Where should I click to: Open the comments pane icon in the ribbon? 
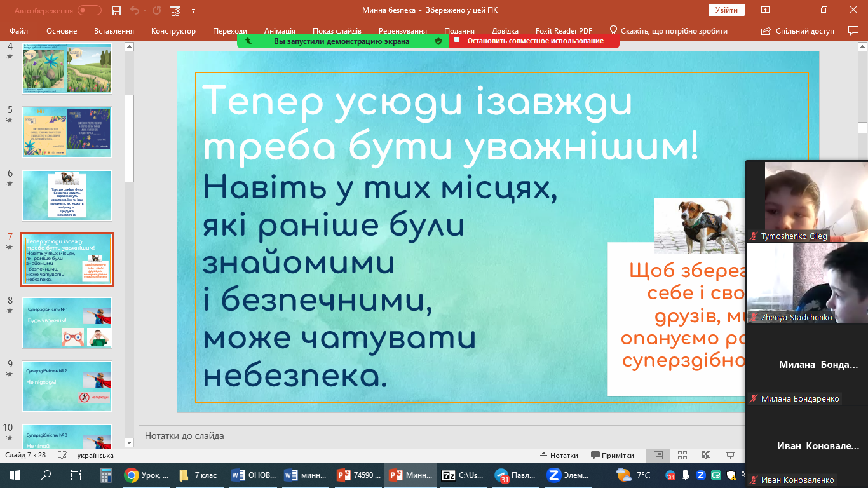point(853,30)
